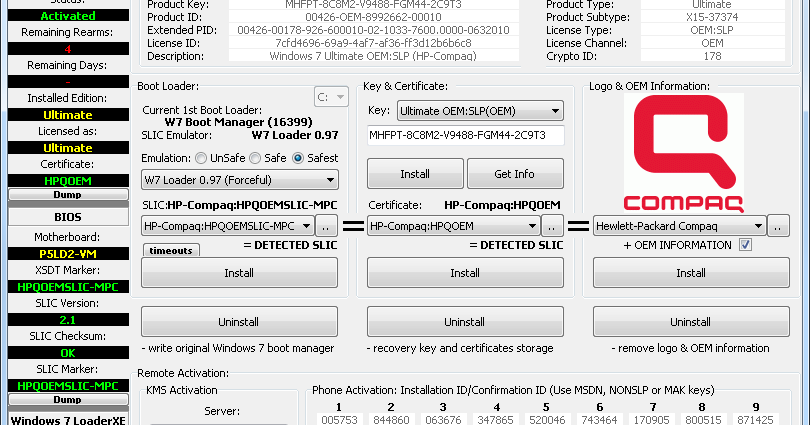The width and height of the screenshot is (810, 425).
Task: Browse for a logo with the '..' button
Action: click(x=778, y=226)
